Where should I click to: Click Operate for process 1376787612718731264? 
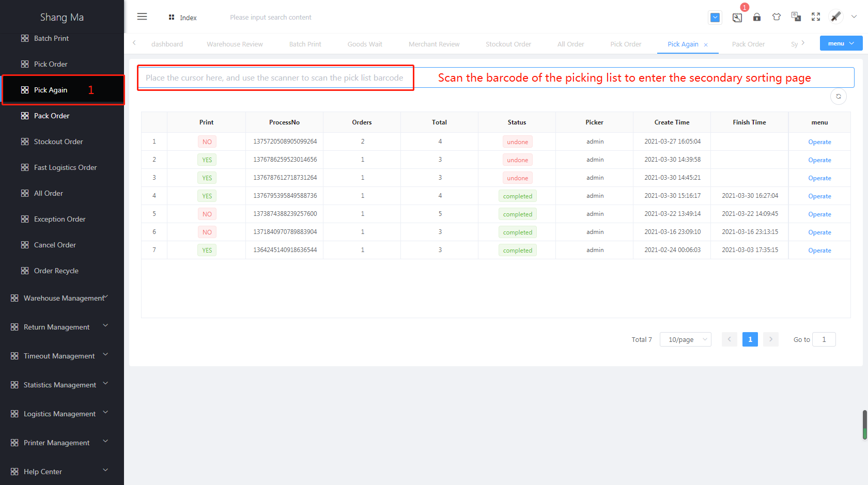click(819, 178)
